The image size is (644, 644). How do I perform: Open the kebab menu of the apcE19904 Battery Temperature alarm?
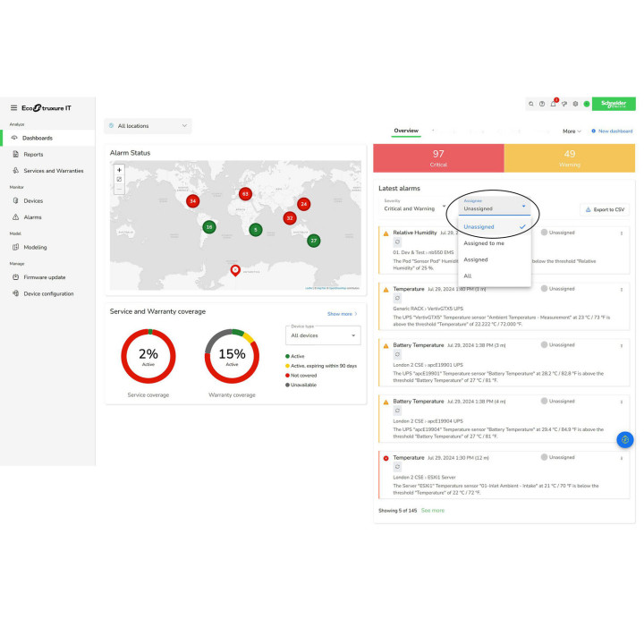click(x=622, y=402)
